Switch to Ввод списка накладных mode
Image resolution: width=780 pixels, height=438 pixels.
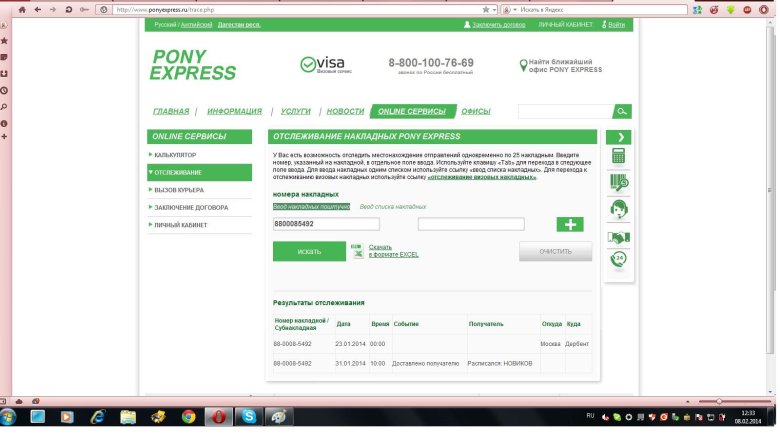coord(385,206)
